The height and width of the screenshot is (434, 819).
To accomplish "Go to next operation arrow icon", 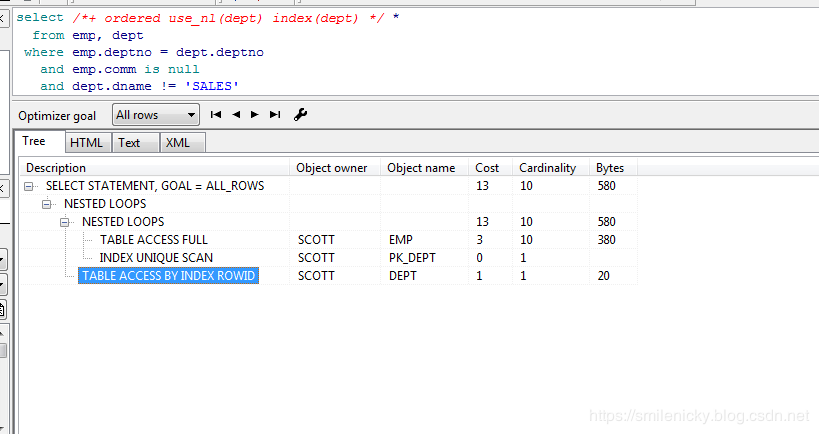I will pos(255,114).
